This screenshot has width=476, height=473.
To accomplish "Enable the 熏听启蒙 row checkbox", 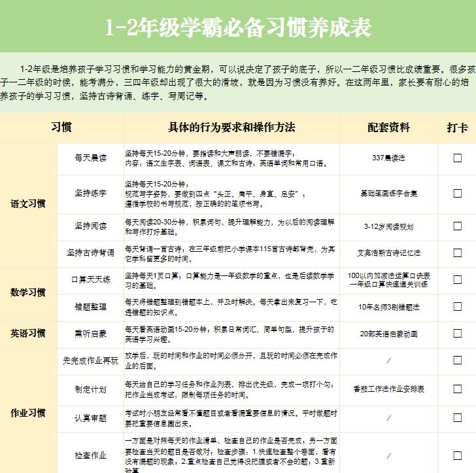I will [x=457, y=334].
